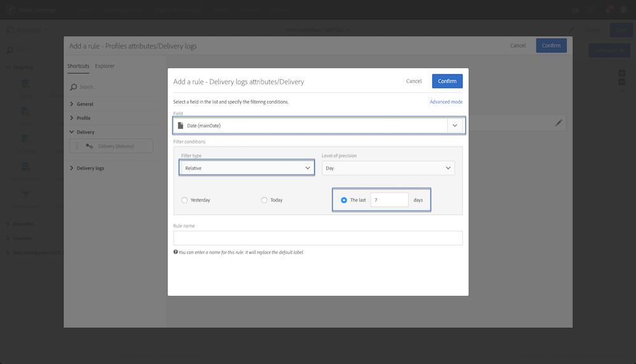
Task: Click the last days number field
Action: point(389,200)
